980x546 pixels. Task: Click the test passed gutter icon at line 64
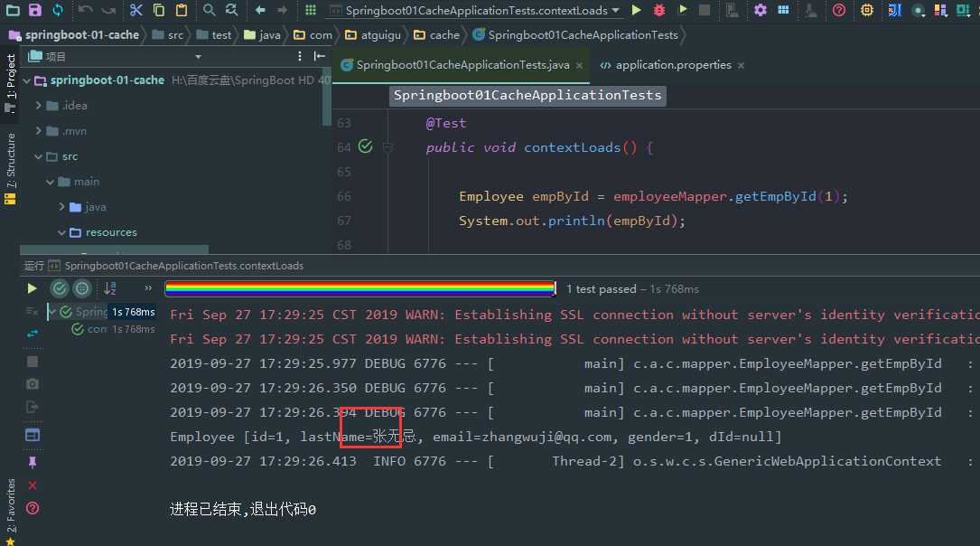pyautogui.click(x=365, y=146)
